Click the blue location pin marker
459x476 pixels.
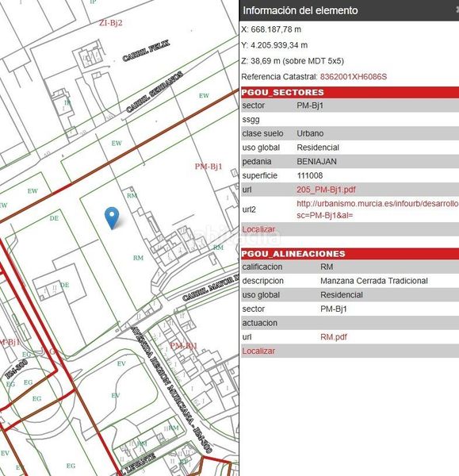coord(112,217)
